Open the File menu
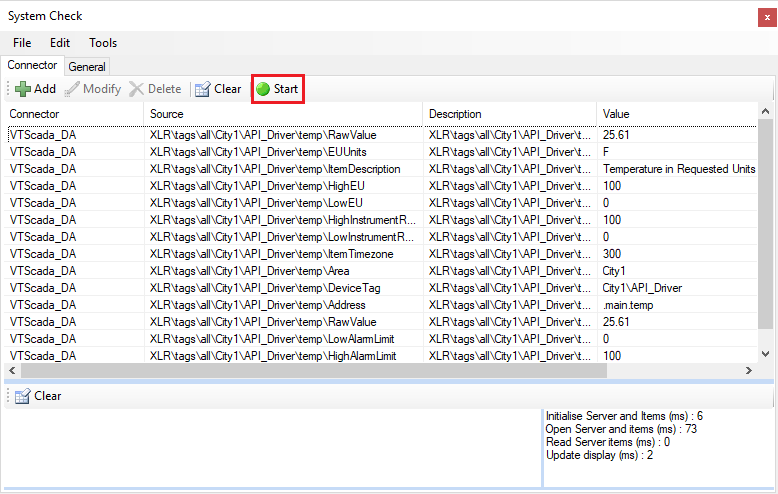Image resolution: width=778 pixels, height=494 pixels. point(22,43)
